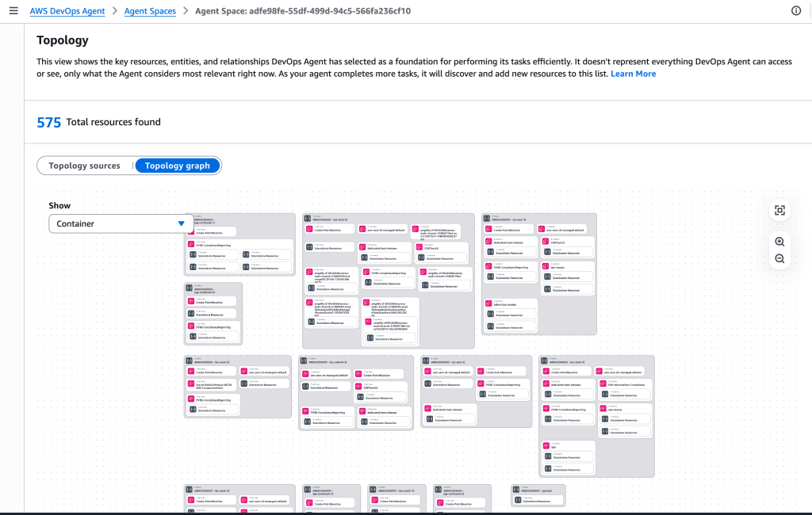Click the info icon in the top right
The width and height of the screenshot is (812, 515).
[x=797, y=10]
